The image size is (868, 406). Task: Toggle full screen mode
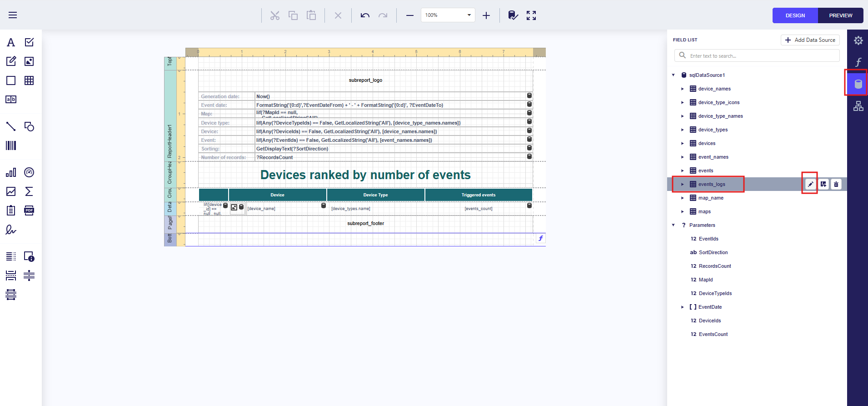[x=531, y=15]
